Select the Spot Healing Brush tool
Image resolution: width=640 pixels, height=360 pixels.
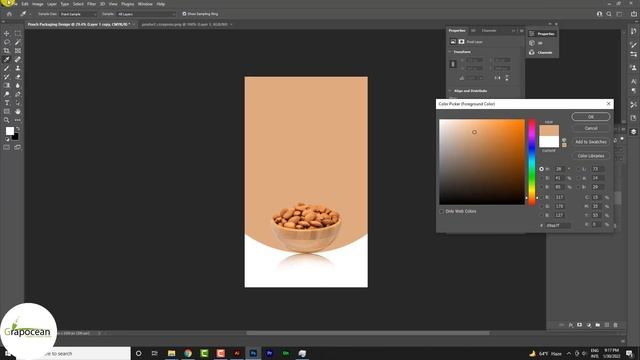18,60
